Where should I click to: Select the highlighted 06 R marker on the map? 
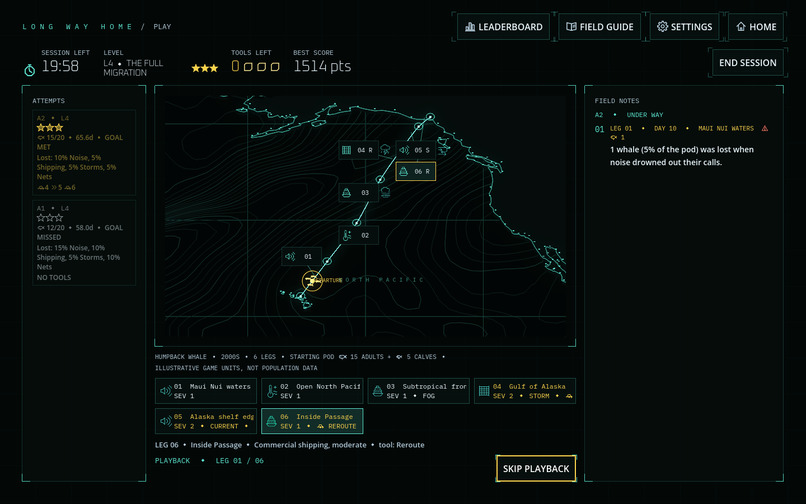(x=415, y=171)
